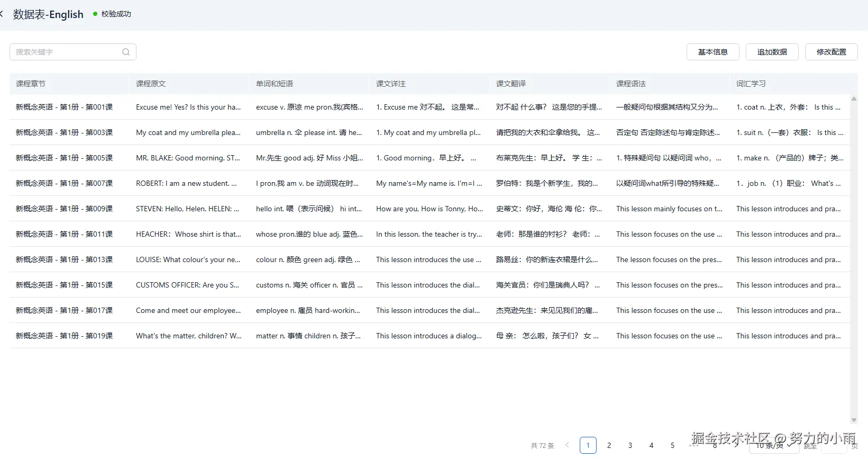868x458 pixels.
Task: Select row 新概念英语 - 第1册 - 第001课
Action: (x=430, y=107)
